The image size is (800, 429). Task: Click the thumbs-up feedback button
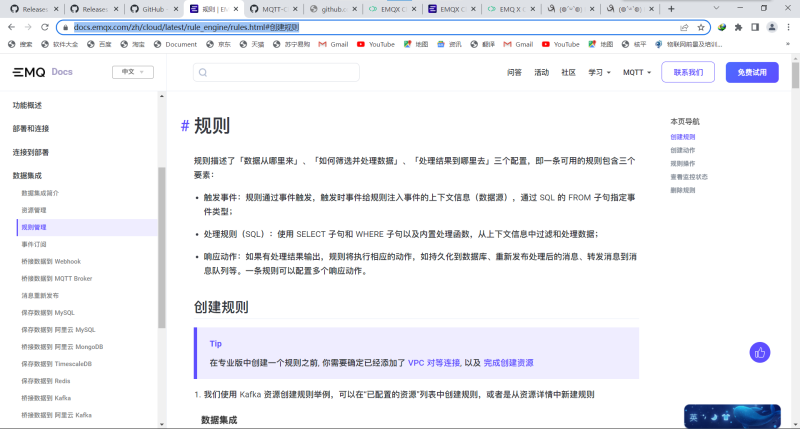pyautogui.click(x=761, y=352)
